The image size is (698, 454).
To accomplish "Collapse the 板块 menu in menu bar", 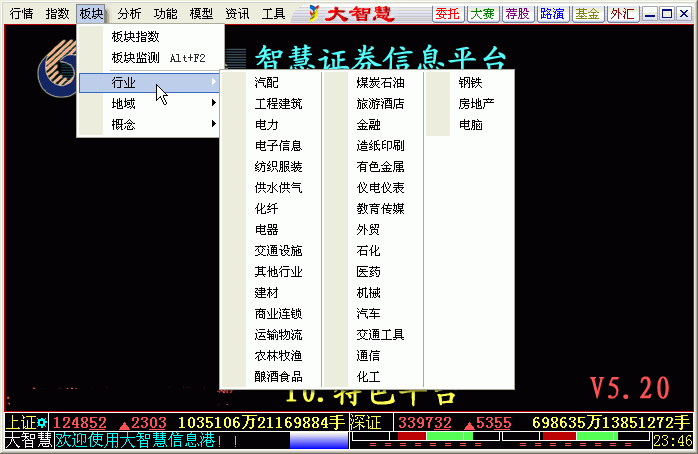I will click(x=91, y=14).
